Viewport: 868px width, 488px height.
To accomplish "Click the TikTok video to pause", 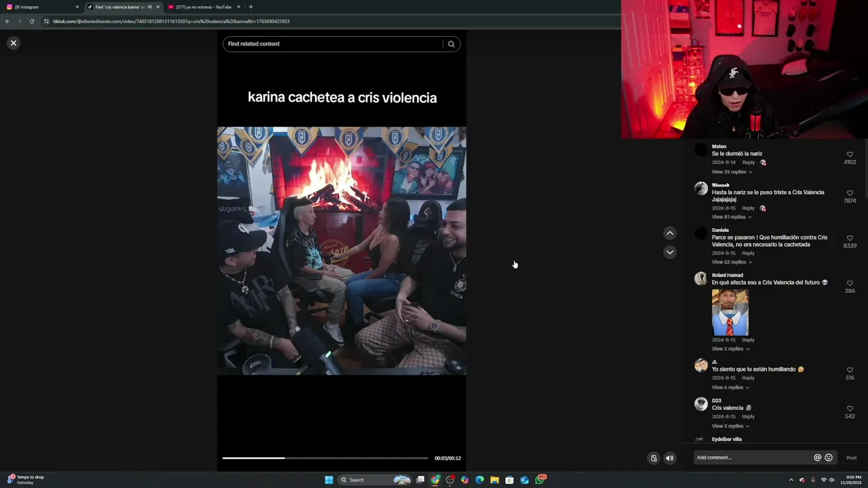I will [341, 251].
